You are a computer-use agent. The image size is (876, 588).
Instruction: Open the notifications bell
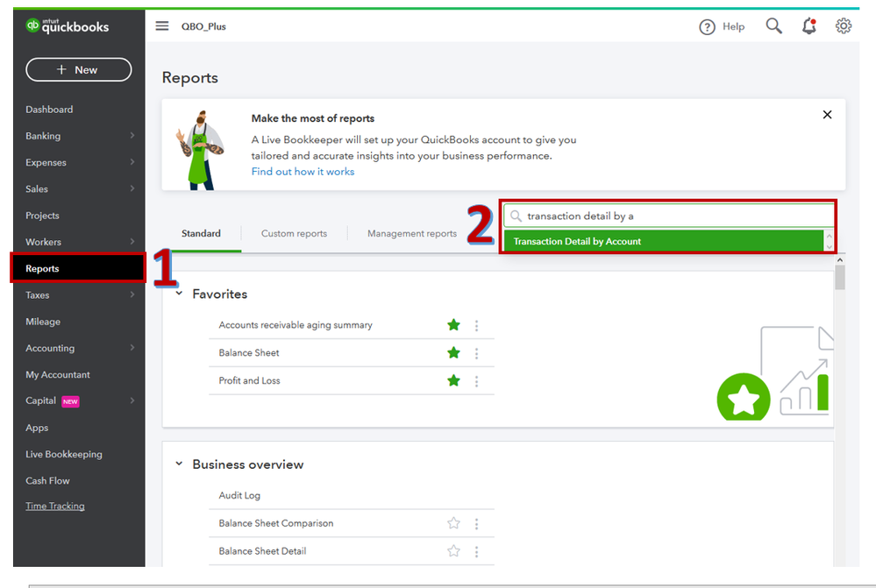809,25
